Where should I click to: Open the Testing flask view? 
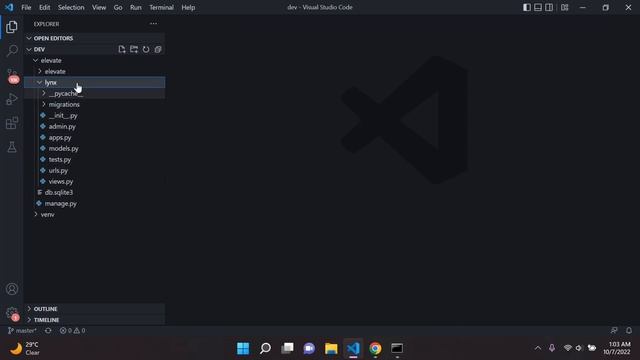point(12,147)
